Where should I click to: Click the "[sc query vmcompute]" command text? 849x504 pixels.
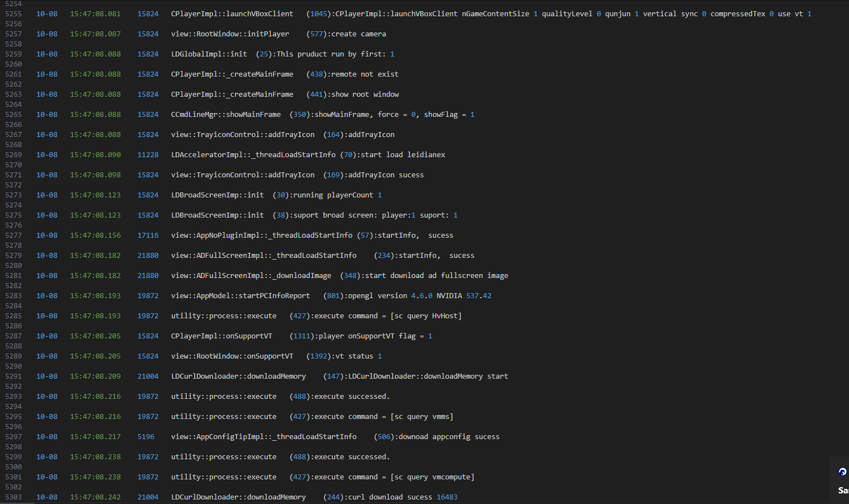click(432, 477)
